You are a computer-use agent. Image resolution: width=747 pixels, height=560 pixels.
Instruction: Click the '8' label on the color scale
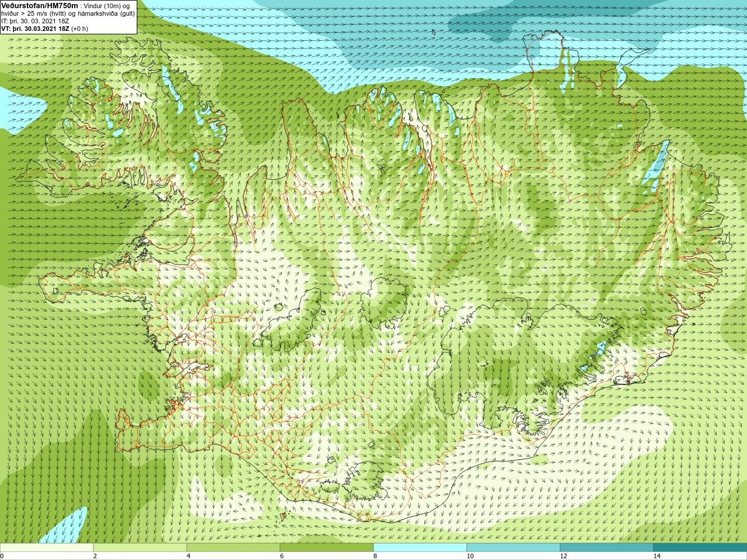375,556
